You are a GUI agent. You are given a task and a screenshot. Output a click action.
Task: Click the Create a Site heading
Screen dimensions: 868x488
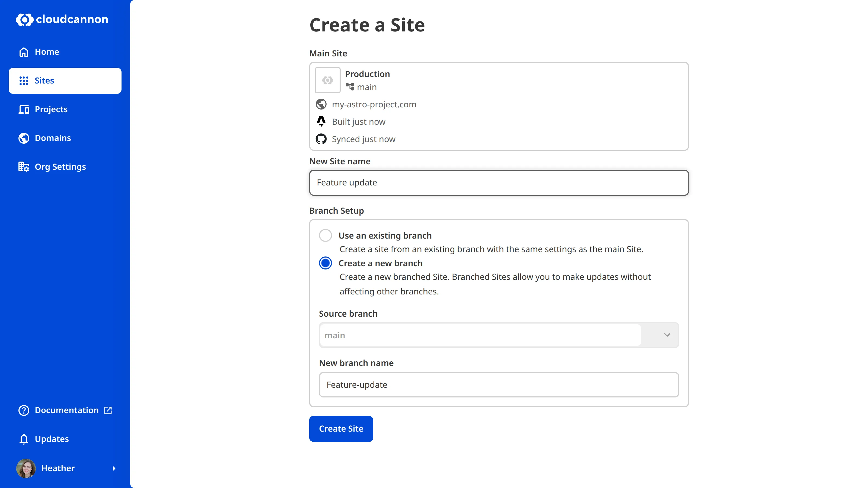pyautogui.click(x=367, y=25)
